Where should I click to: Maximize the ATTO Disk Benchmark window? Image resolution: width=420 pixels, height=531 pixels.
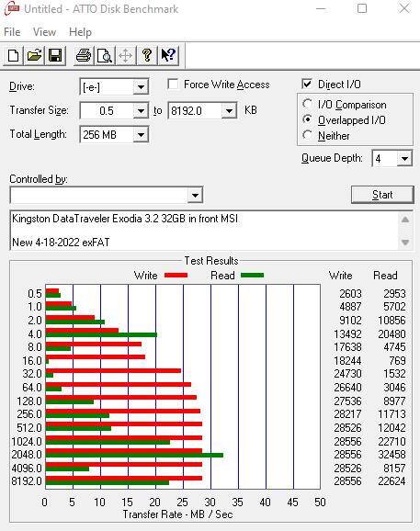coord(362,8)
